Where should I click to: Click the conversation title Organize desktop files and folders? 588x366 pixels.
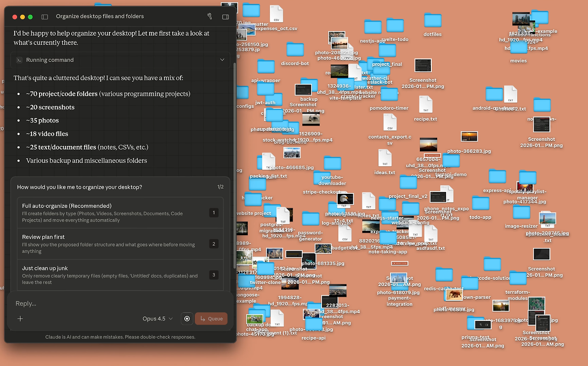pos(100,17)
